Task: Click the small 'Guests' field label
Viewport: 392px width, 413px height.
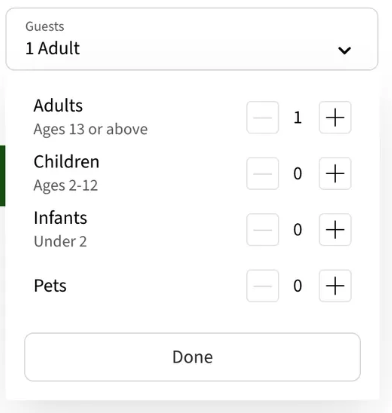Action: click(x=45, y=27)
